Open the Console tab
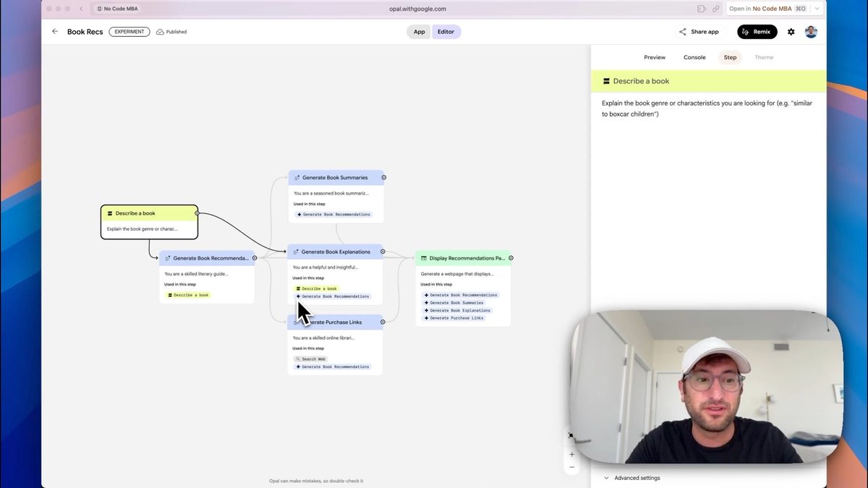This screenshot has height=488, width=868. point(694,57)
